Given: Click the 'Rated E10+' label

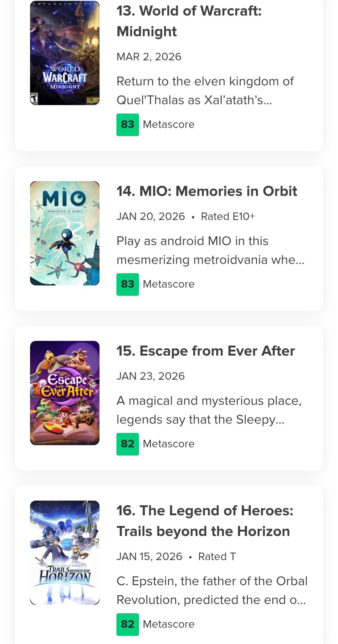Looking at the screenshot, I should (228, 216).
